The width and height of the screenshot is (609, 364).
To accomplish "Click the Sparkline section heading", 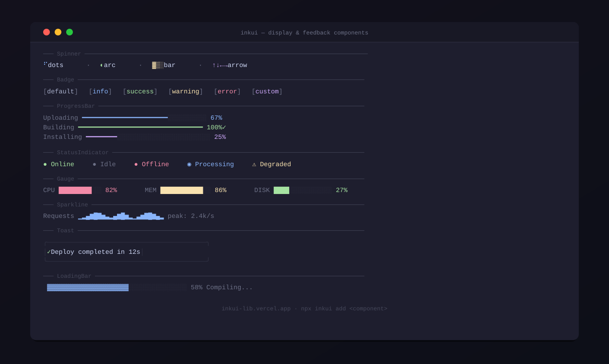I will [72, 205].
